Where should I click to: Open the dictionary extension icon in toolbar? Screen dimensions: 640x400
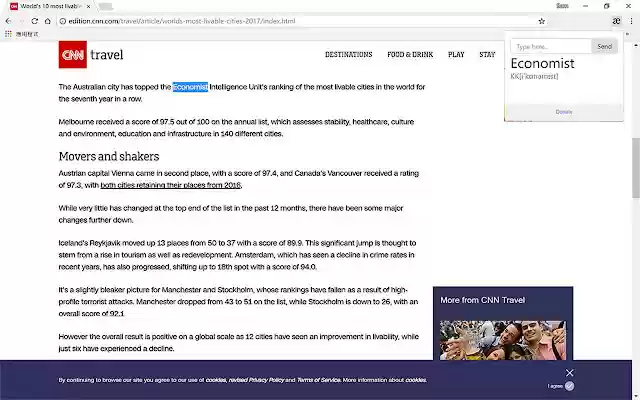pyautogui.click(x=616, y=21)
